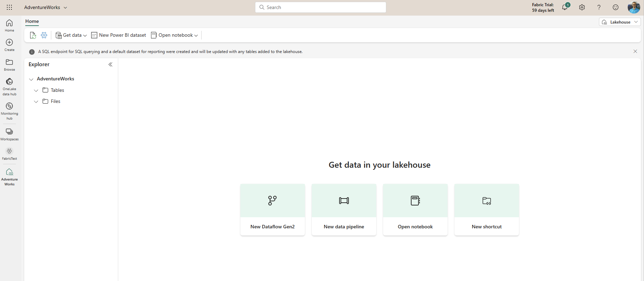Click the Create icon in sidebar
This screenshot has width=644, height=281.
tap(9, 45)
